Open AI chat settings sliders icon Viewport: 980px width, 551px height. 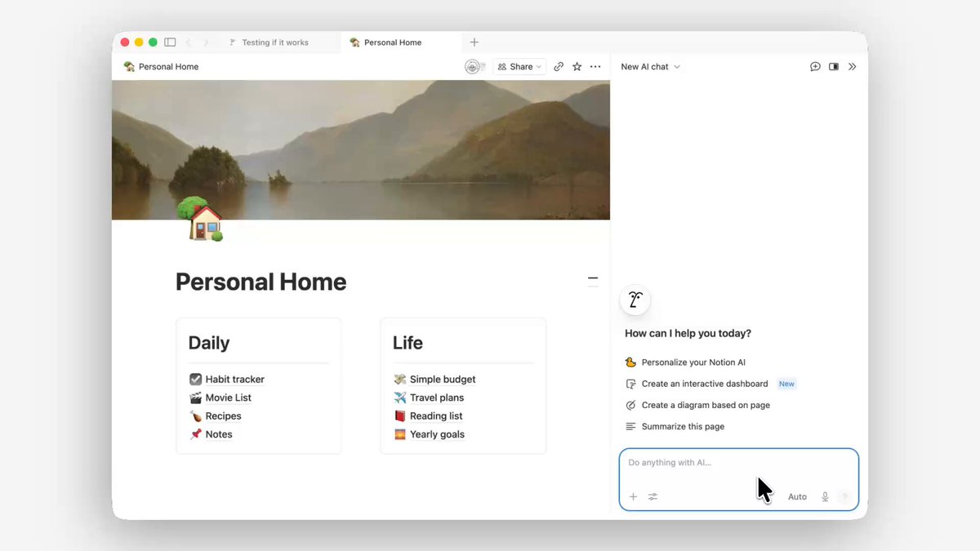pos(653,496)
